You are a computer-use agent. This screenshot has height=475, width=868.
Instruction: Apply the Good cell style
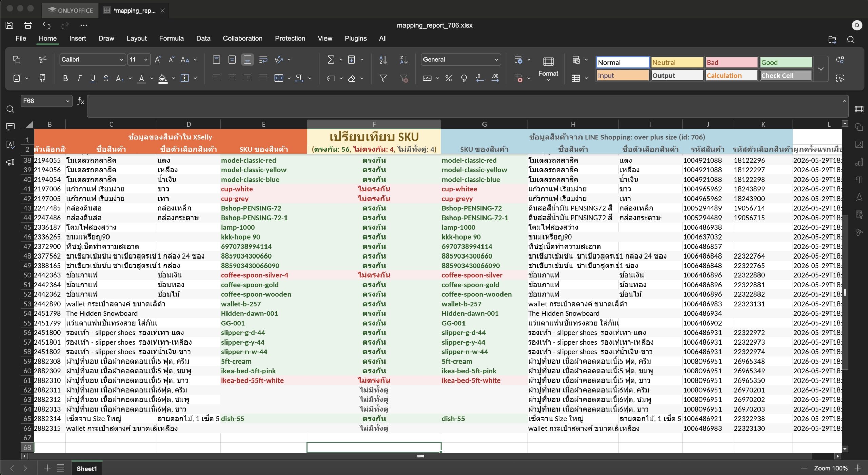tap(786, 63)
